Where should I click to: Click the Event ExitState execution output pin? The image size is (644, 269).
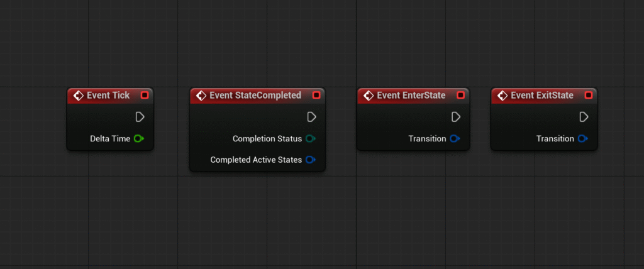pos(584,117)
